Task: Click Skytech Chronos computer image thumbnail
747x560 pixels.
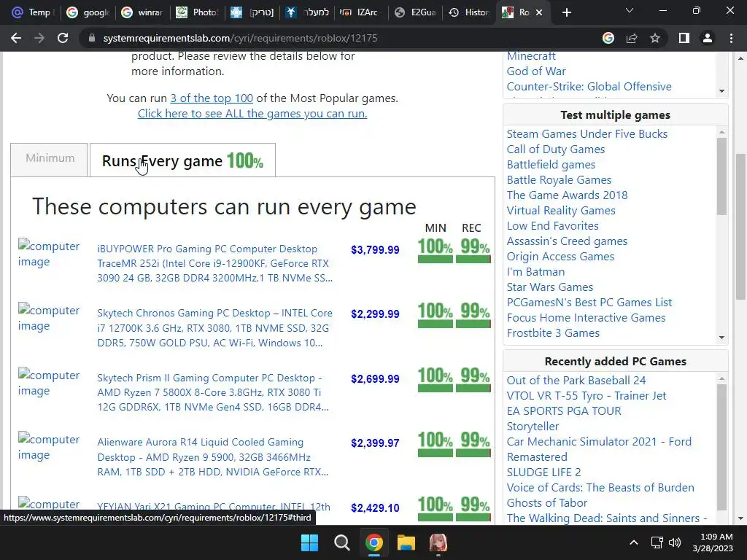Action: pos(49,318)
